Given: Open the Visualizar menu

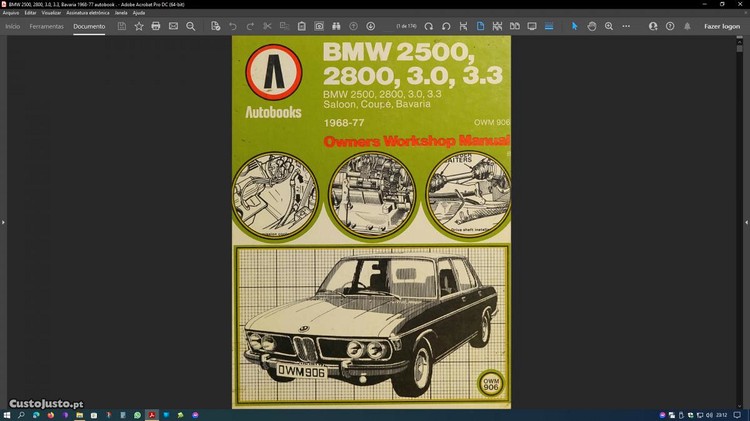Looking at the screenshot, I should [51, 12].
